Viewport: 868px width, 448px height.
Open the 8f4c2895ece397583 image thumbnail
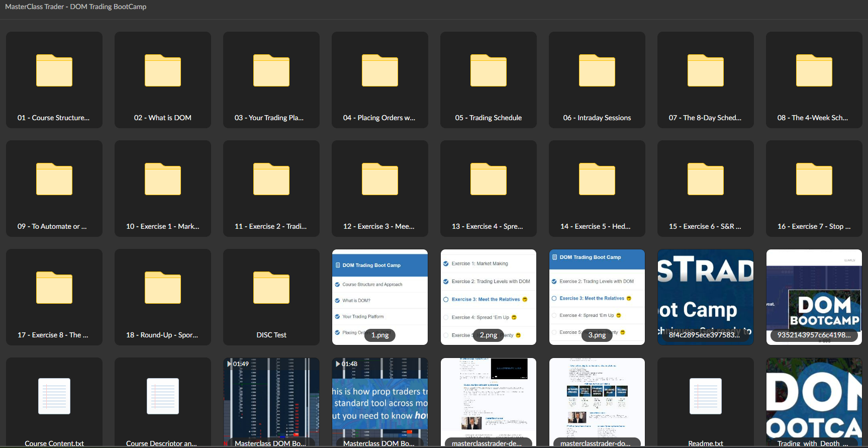coord(706,297)
